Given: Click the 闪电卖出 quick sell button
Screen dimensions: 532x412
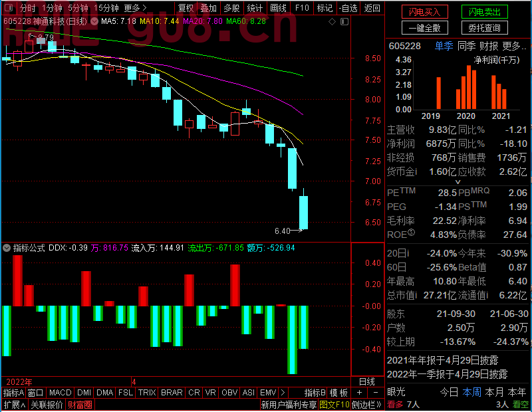Looking at the screenshot, I should 485,12.
